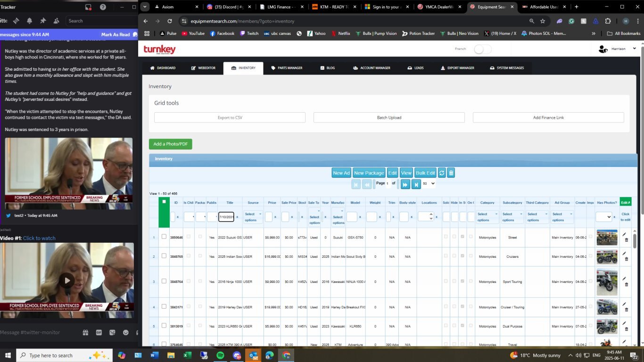
Task: Click the trash icon in the inventory toolbar
Action: 451,173
